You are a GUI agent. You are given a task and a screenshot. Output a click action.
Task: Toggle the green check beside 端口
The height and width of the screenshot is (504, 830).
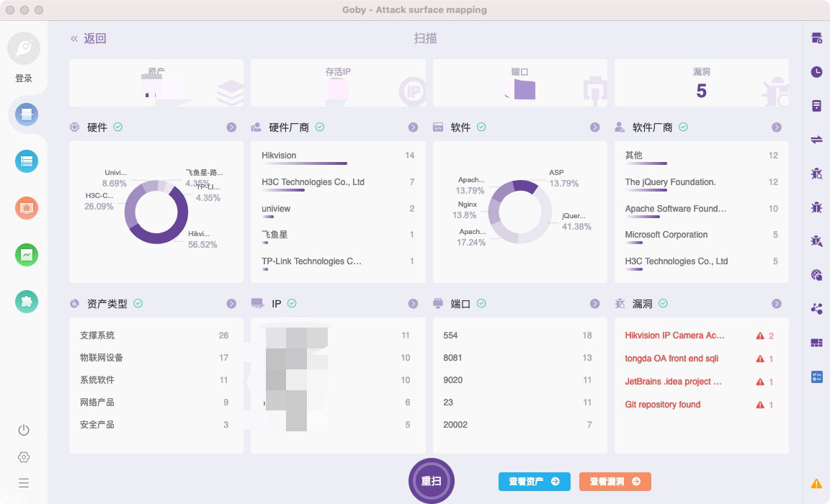tap(481, 303)
